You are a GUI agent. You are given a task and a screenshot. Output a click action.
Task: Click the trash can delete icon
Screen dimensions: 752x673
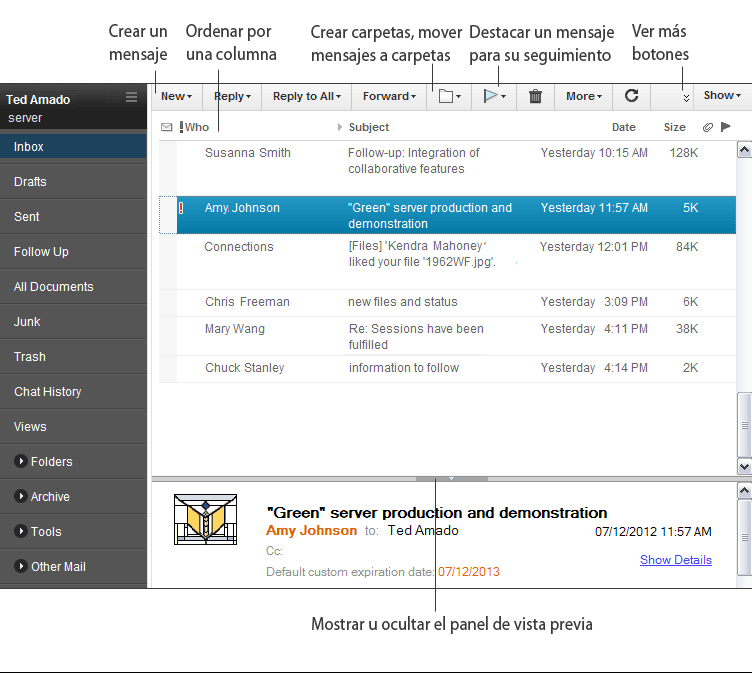coord(535,96)
